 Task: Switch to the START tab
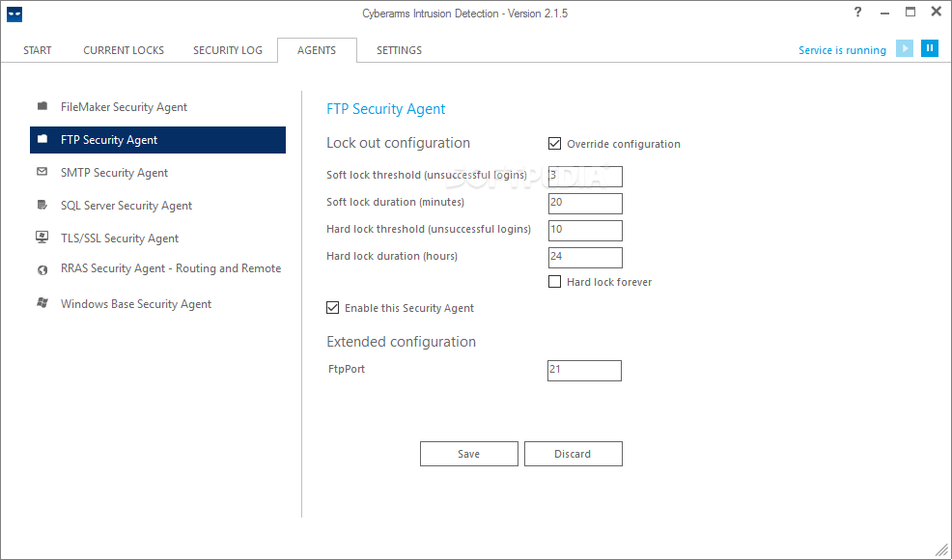click(x=37, y=50)
